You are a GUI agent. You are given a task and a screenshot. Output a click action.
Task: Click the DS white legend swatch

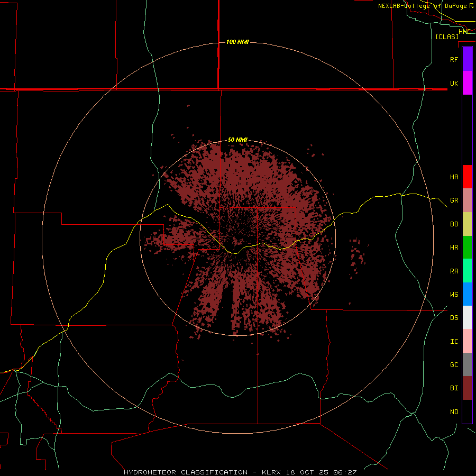coord(467,317)
